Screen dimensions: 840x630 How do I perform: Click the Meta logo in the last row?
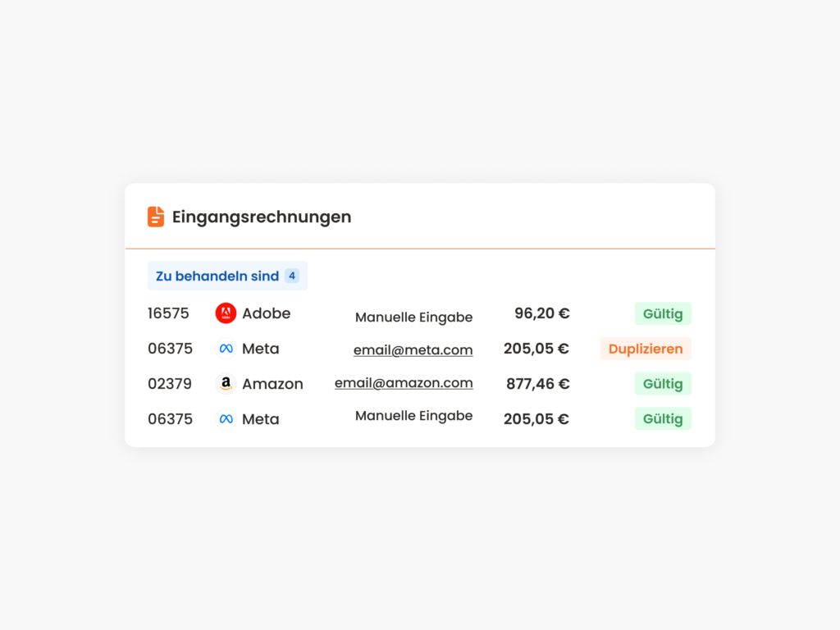(x=226, y=419)
